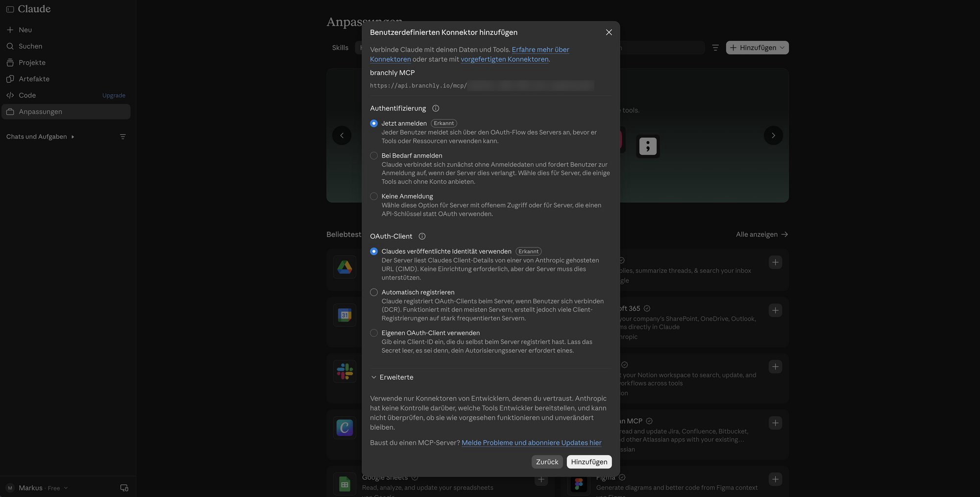Add the Atlassian MCP connector with plus
The height and width of the screenshot is (497, 980).
pyautogui.click(x=775, y=423)
